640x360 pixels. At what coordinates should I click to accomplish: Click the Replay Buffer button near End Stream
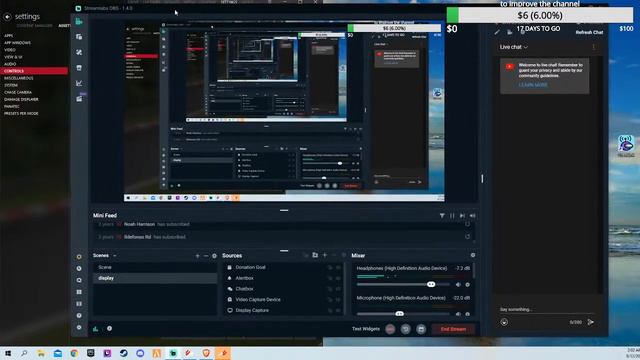coord(405,329)
